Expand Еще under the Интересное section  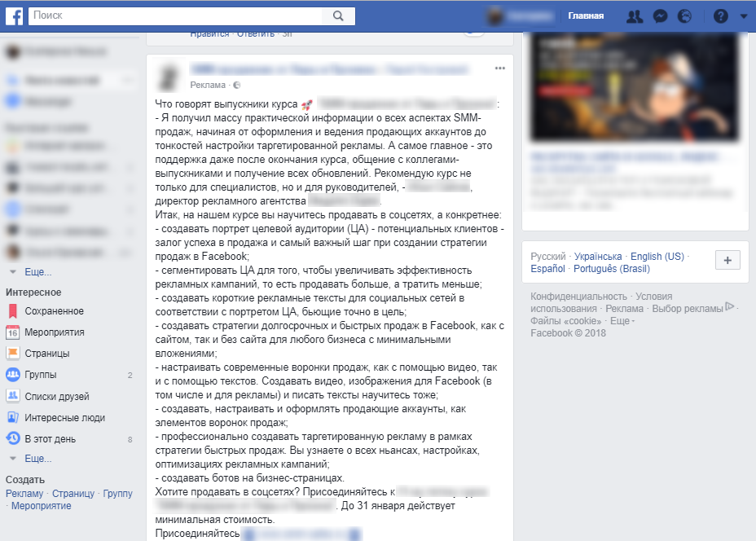(38, 459)
